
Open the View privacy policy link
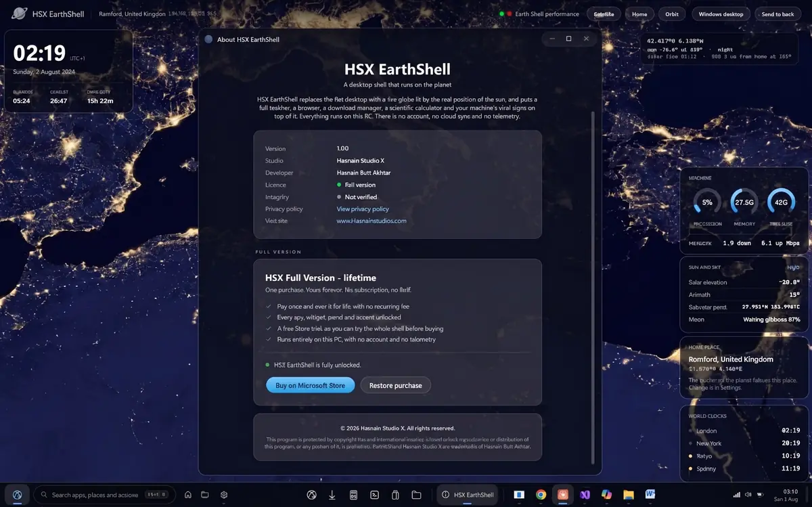click(x=363, y=209)
